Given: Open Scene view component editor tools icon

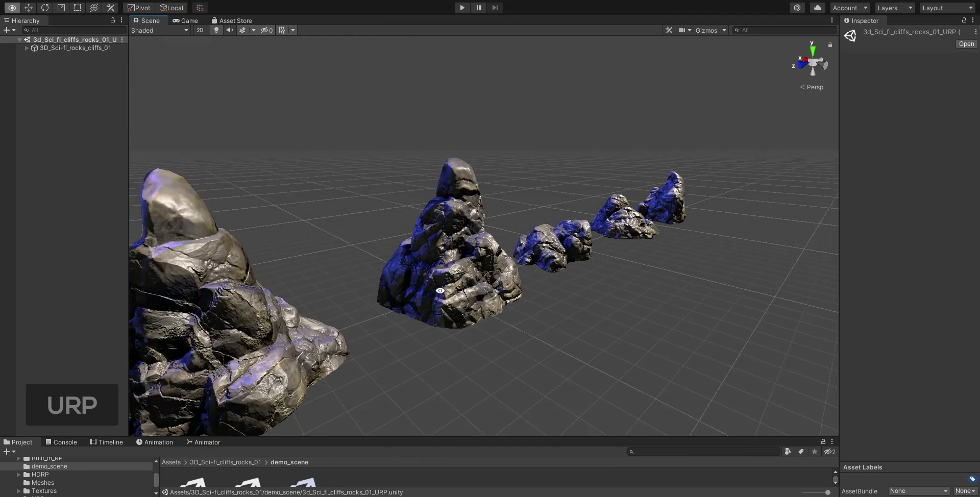Looking at the screenshot, I should [x=669, y=30].
